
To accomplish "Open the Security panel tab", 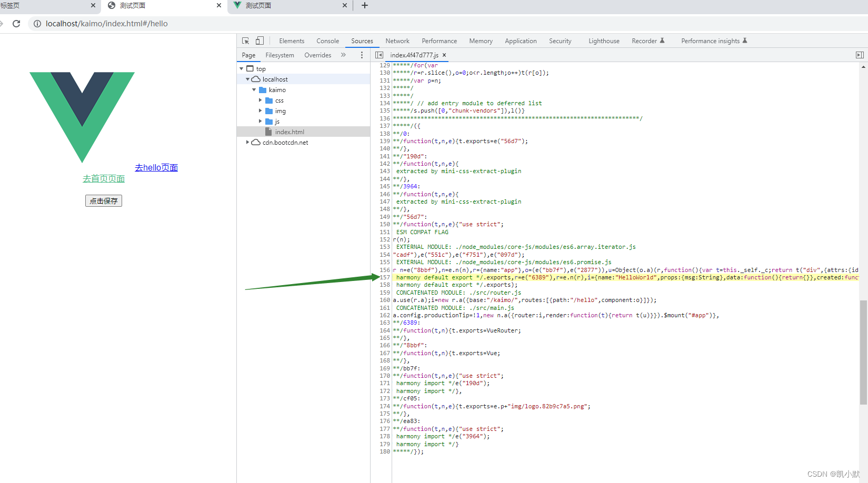I will [x=560, y=41].
